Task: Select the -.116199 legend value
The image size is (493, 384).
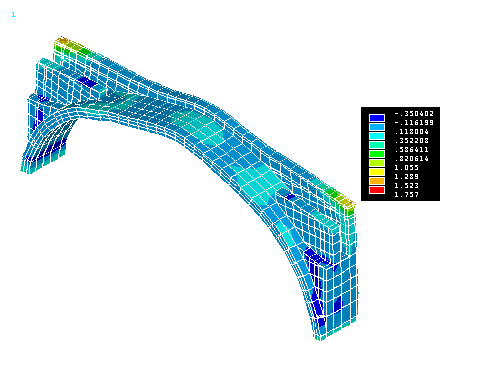Action: tap(414, 123)
